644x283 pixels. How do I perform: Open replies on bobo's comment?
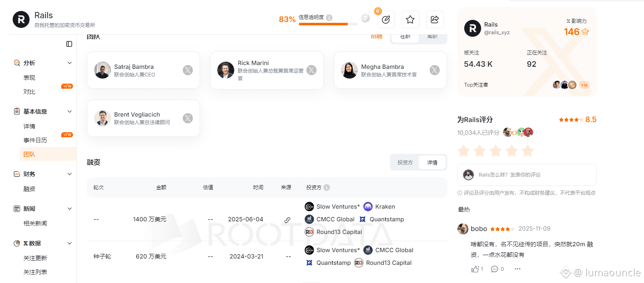click(495, 269)
